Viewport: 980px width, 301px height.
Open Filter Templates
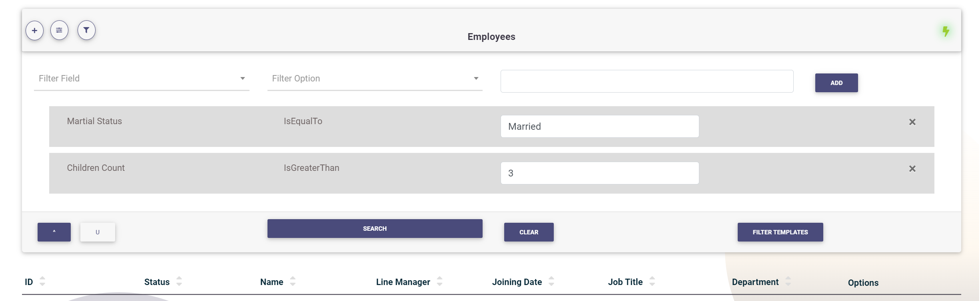pyautogui.click(x=780, y=232)
